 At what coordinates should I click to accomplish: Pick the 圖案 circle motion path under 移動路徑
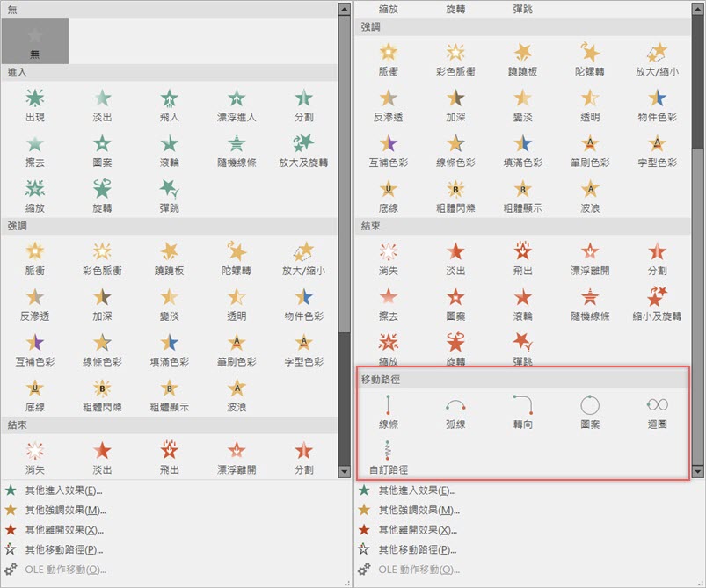(x=590, y=412)
